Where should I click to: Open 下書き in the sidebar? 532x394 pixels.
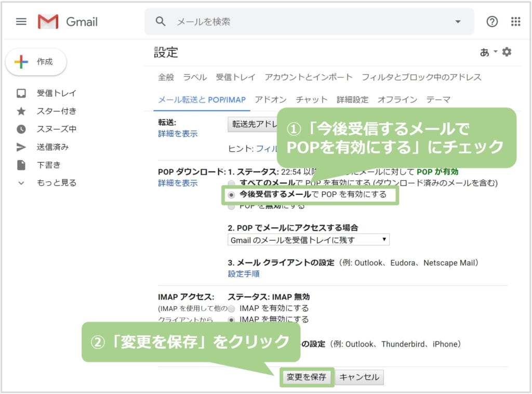point(48,165)
